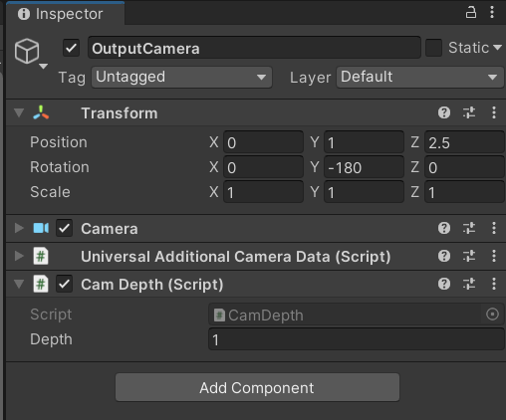Viewport: 506px width, 420px height.
Task: Expand the Camera component foldout
Action: pyautogui.click(x=19, y=228)
